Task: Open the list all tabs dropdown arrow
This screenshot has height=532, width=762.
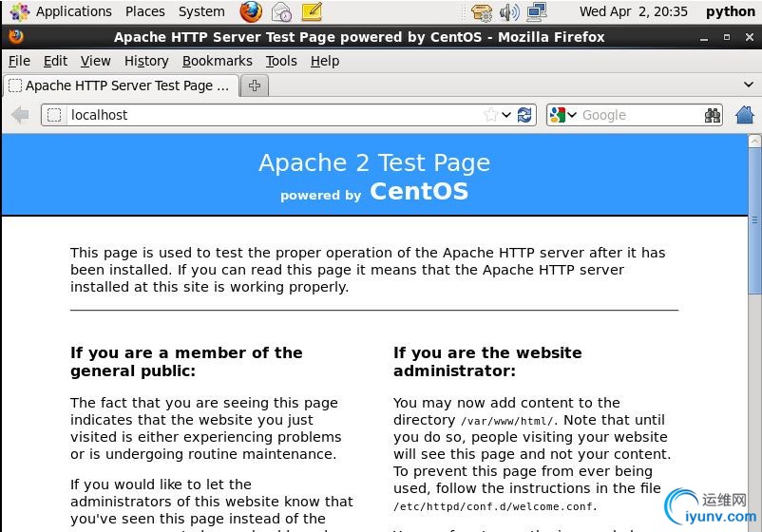Action: click(749, 85)
